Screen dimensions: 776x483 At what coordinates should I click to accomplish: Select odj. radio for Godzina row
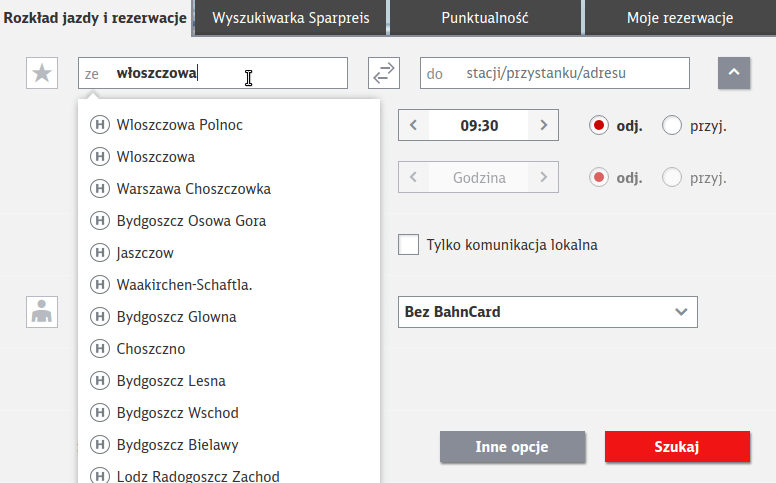point(598,177)
